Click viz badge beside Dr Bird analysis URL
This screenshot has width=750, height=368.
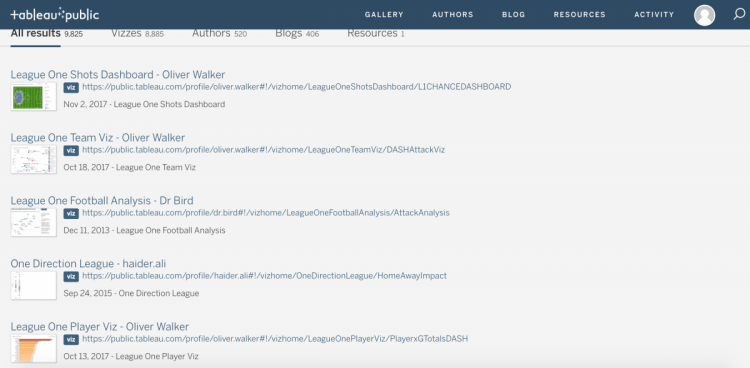tap(71, 213)
